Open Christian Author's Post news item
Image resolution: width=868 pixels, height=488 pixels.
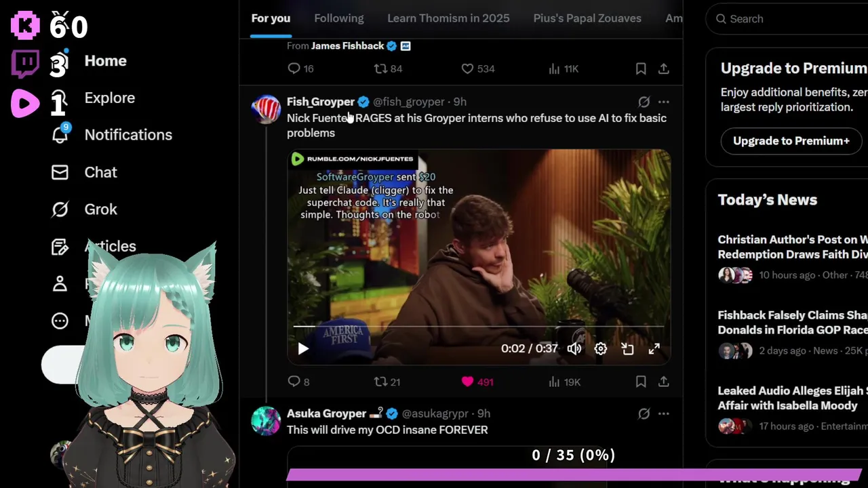click(792, 257)
